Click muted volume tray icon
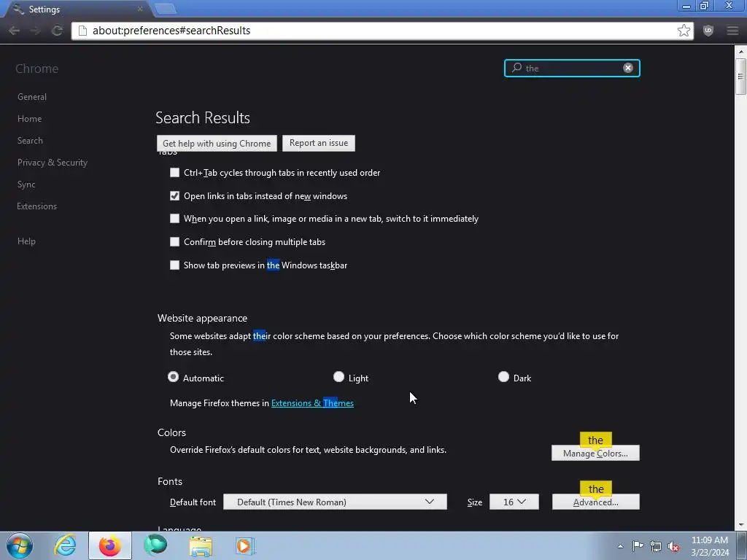 [x=673, y=547]
